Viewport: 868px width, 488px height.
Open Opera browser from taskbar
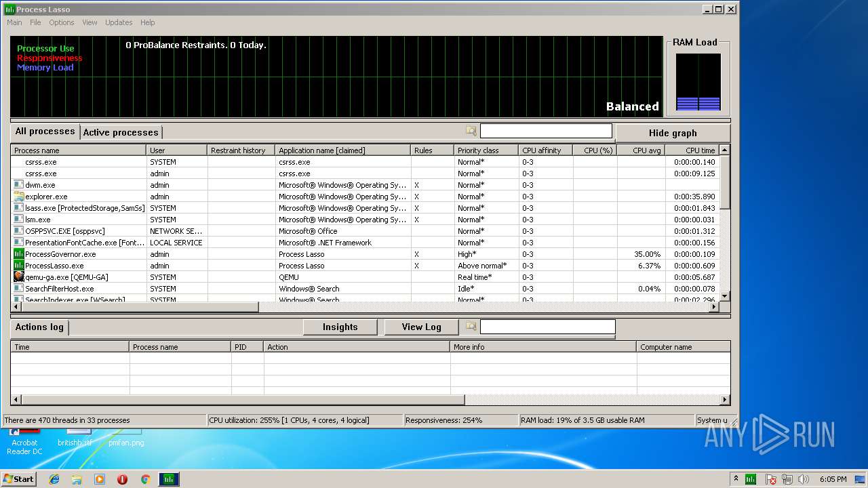(123, 479)
